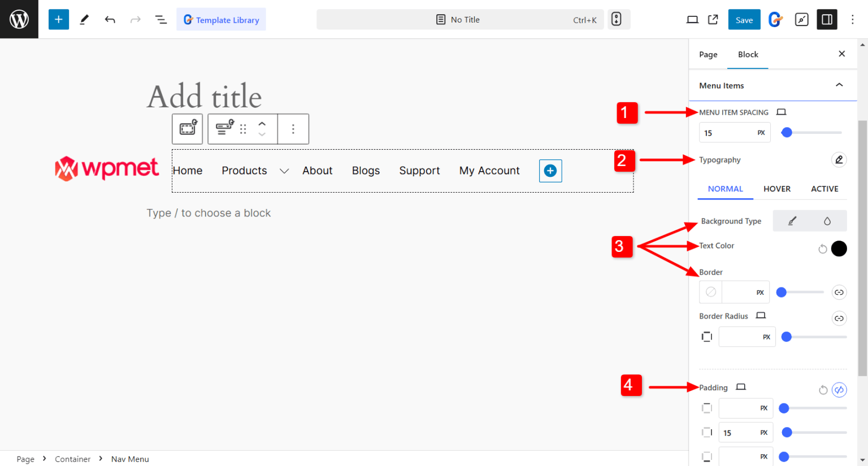
Task: Open the editor options three-dot menu
Action: (853, 20)
